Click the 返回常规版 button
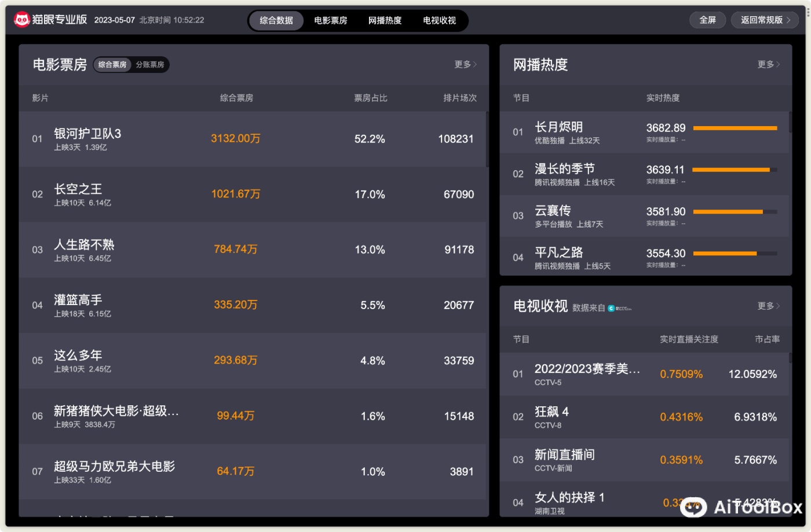811x532 pixels. [765, 20]
